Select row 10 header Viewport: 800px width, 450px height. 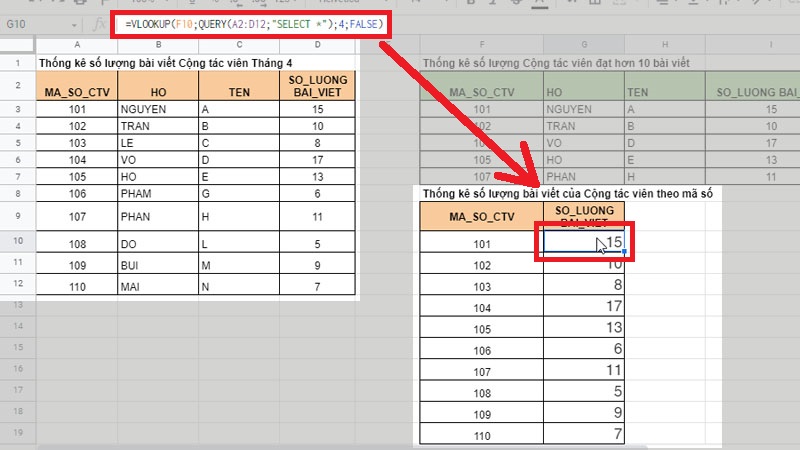[x=17, y=242]
